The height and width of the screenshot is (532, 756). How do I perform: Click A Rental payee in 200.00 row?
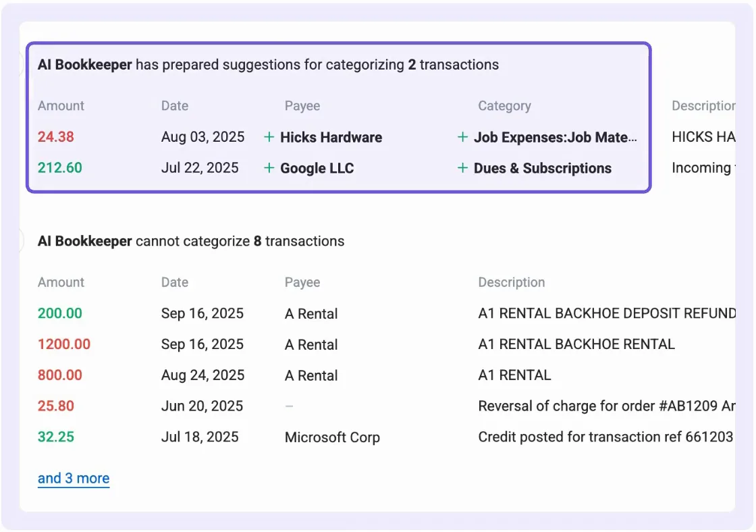click(311, 314)
